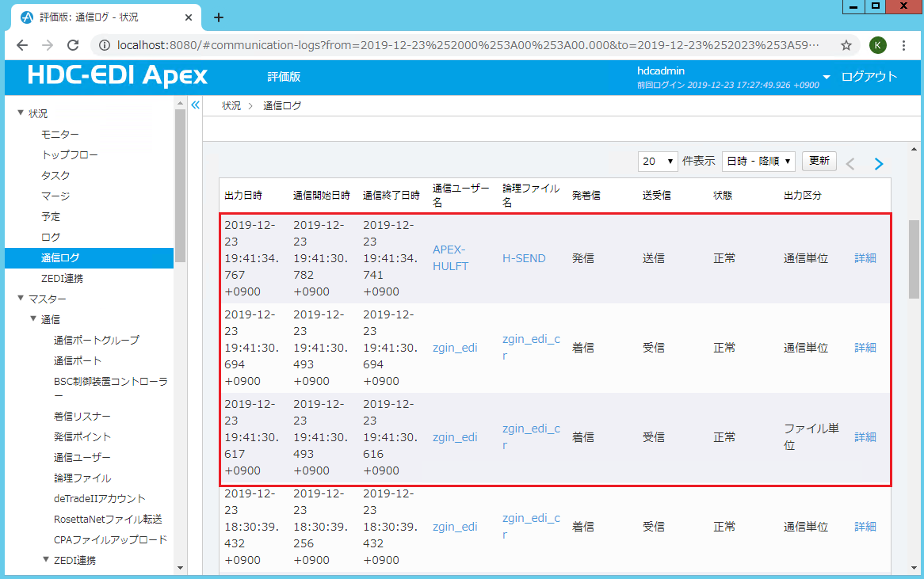Go to next page of results
Image resolution: width=924 pixels, height=579 pixels.
[x=879, y=164]
